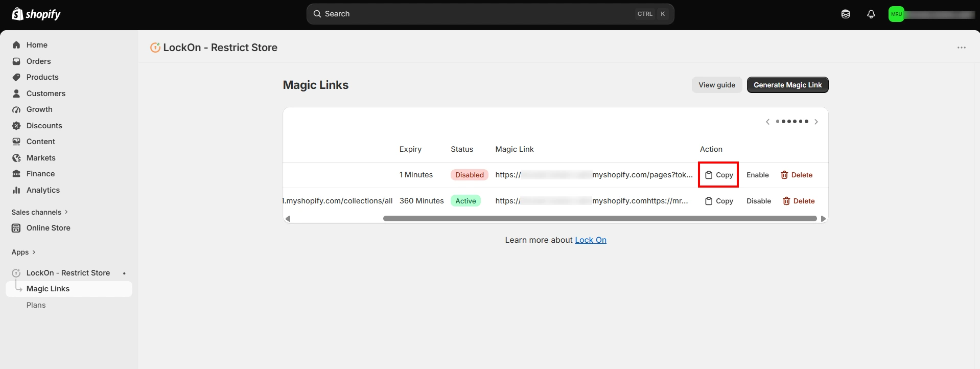The width and height of the screenshot is (980, 369).
Task: Delete the 360 Minutes magic link
Action: point(798,201)
